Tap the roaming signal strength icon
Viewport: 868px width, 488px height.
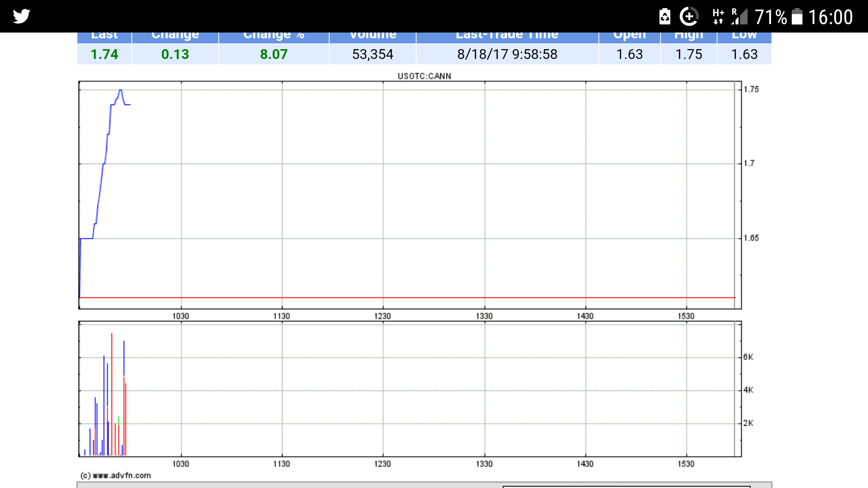(x=739, y=16)
